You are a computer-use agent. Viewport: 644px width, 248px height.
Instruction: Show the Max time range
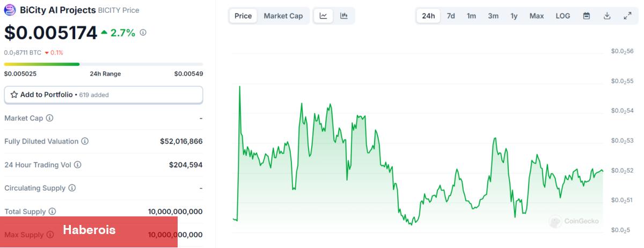click(537, 16)
